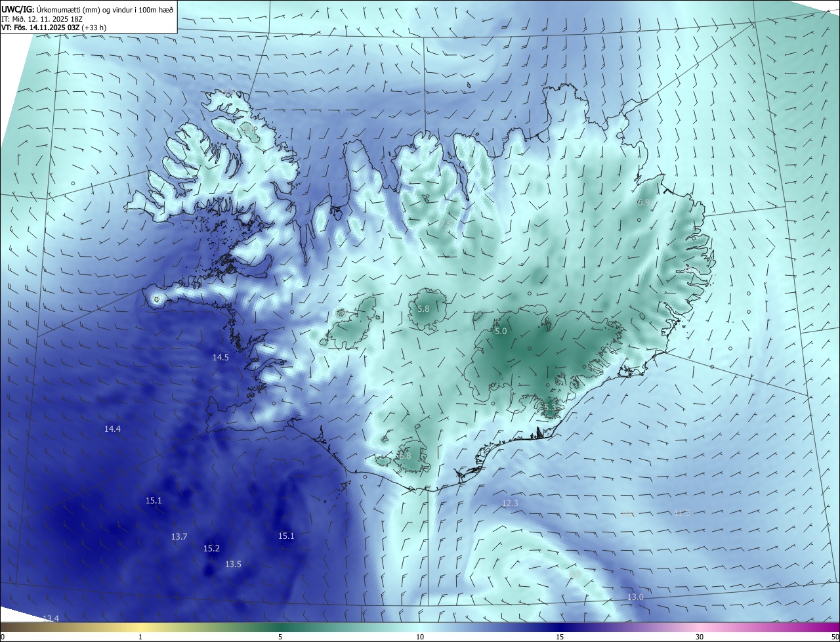Click the colorbar tick label 1
Image resolution: width=840 pixels, height=642 pixels.
[x=140, y=637]
